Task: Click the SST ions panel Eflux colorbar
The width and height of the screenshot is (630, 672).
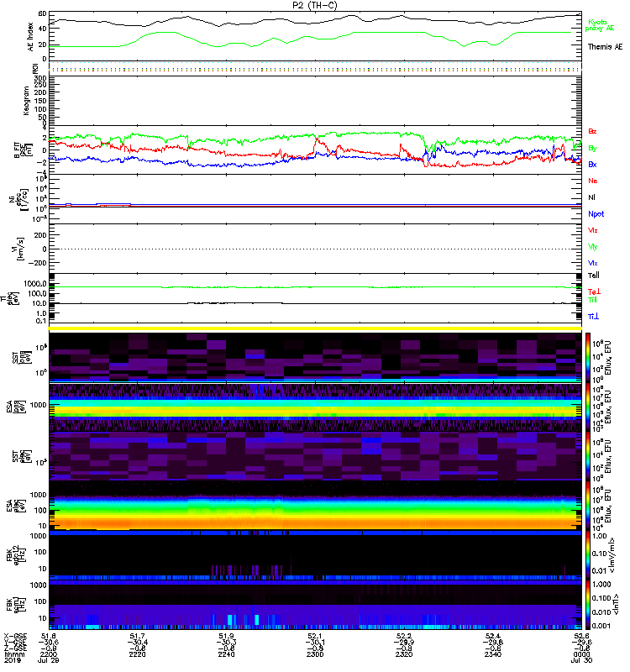Action: (588, 357)
